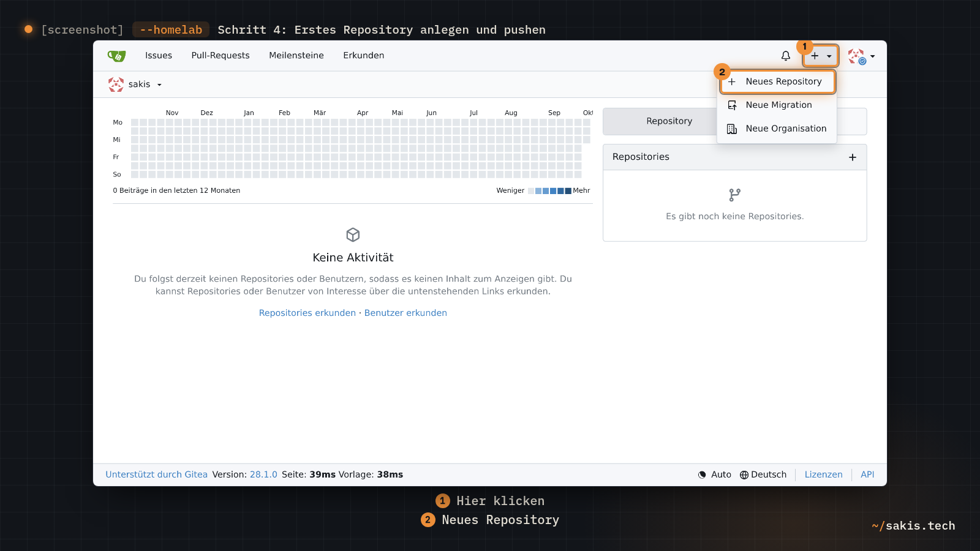Open Unterstützt durch Gitea link
Viewport: 980px width, 551px height.
pos(156,474)
